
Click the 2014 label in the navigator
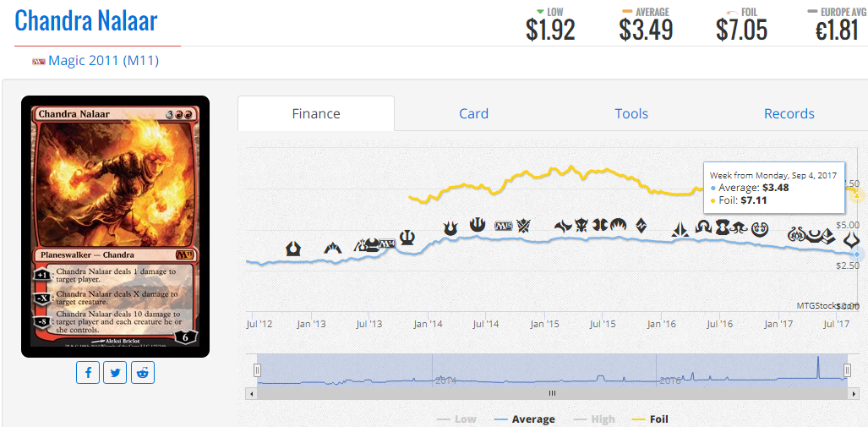click(x=445, y=381)
